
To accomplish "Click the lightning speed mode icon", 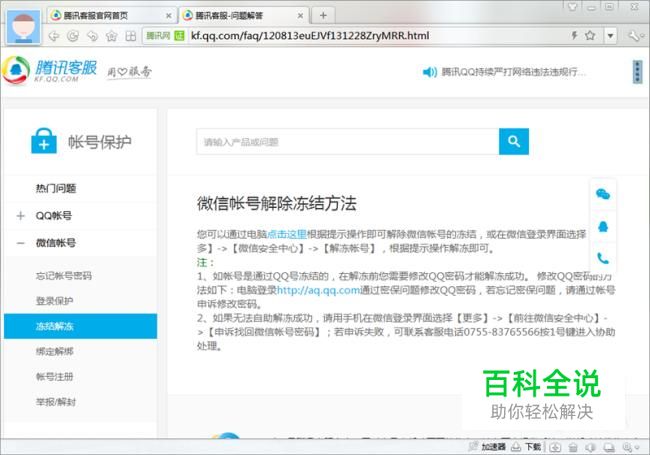I will (x=575, y=35).
